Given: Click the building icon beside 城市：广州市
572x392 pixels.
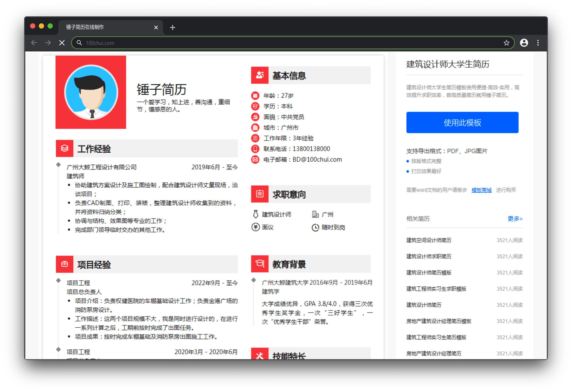Looking at the screenshot, I should coord(255,127).
